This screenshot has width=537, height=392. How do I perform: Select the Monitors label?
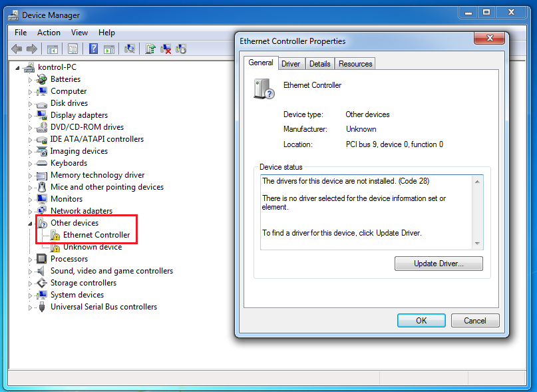pos(67,199)
